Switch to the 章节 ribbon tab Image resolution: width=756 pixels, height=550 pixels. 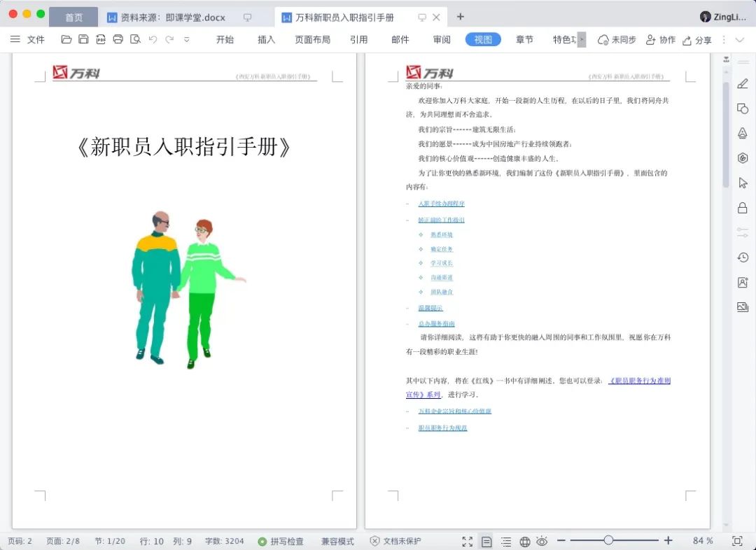(524, 39)
